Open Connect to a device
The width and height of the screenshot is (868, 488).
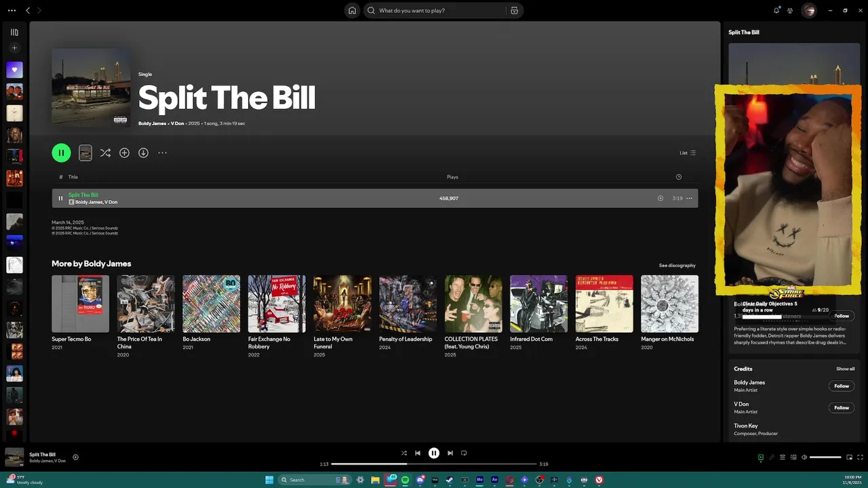click(x=793, y=457)
